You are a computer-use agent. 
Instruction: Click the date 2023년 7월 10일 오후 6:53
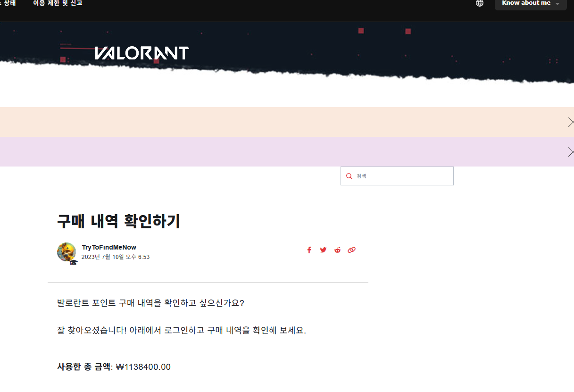click(x=116, y=257)
